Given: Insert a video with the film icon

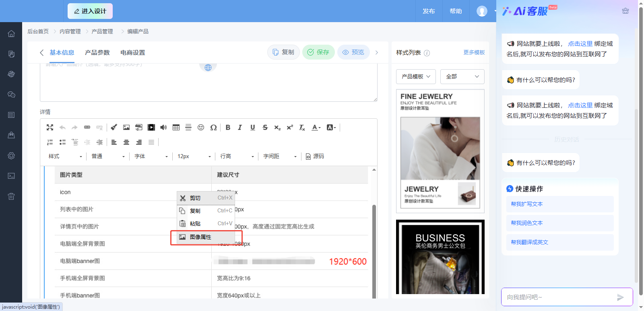Looking at the screenshot, I should [151, 128].
